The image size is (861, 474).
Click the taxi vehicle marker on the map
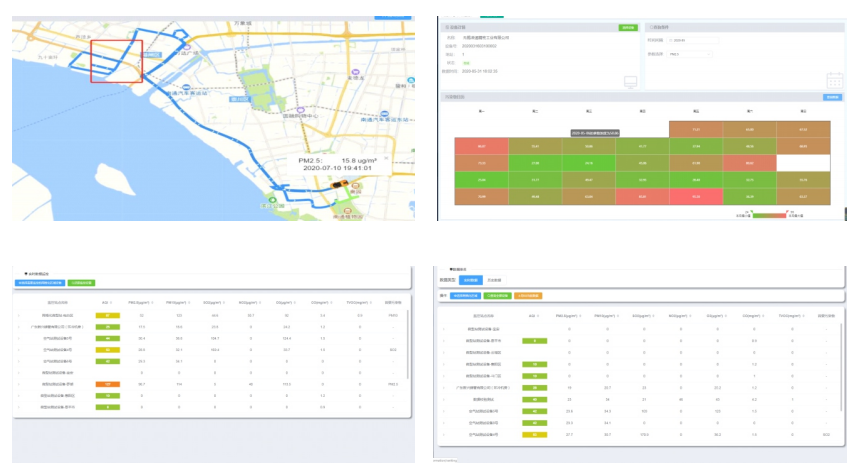pyautogui.click(x=340, y=187)
